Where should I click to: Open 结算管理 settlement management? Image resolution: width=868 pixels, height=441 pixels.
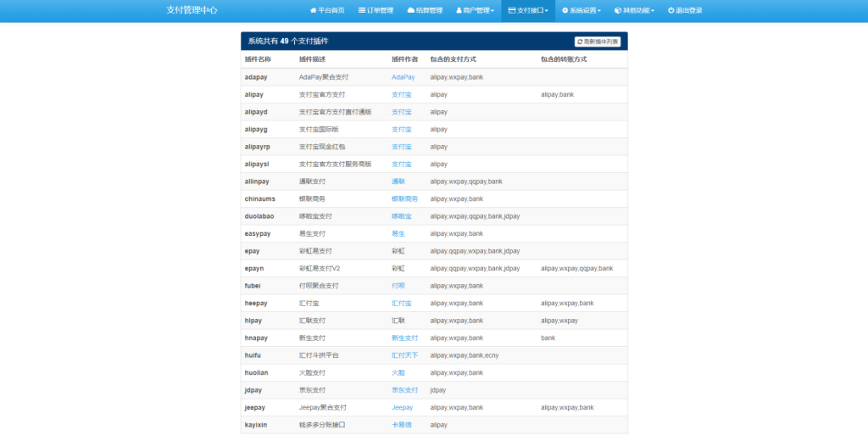[x=425, y=10]
